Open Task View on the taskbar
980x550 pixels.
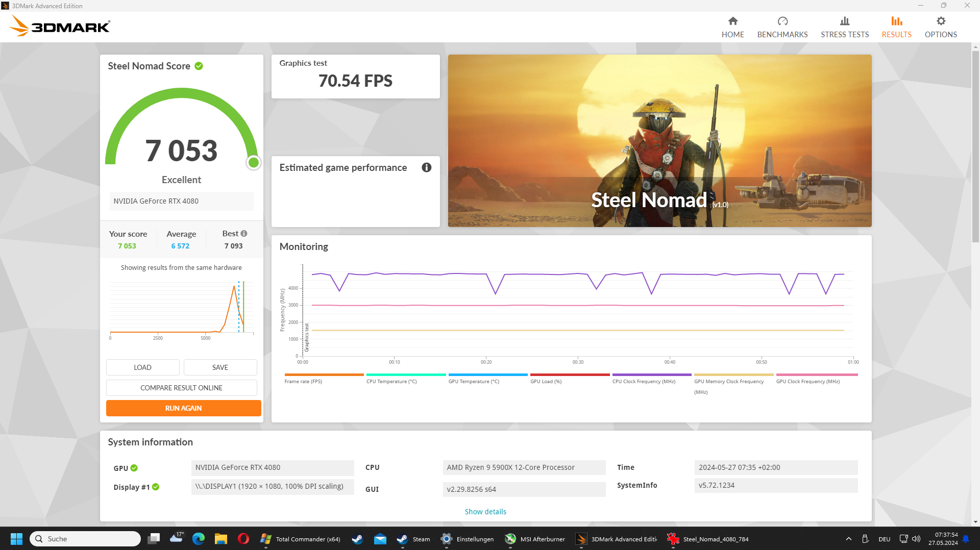(154, 539)
